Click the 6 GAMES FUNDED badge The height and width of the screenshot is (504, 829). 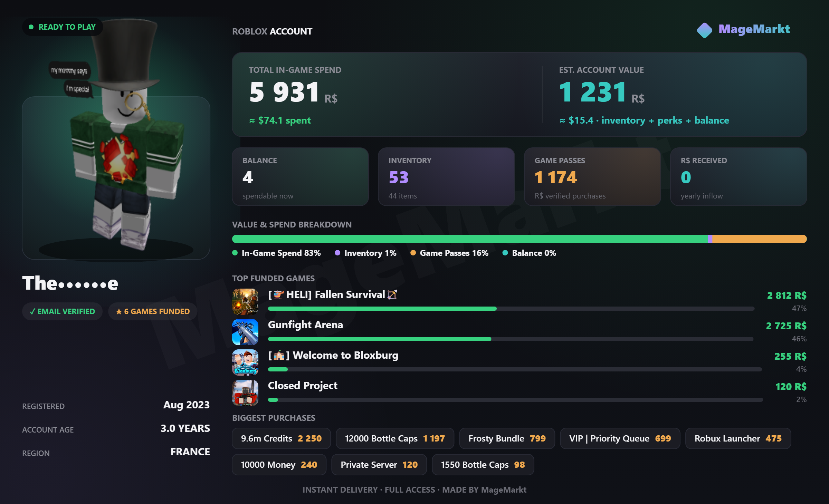[x=153, y=311]
